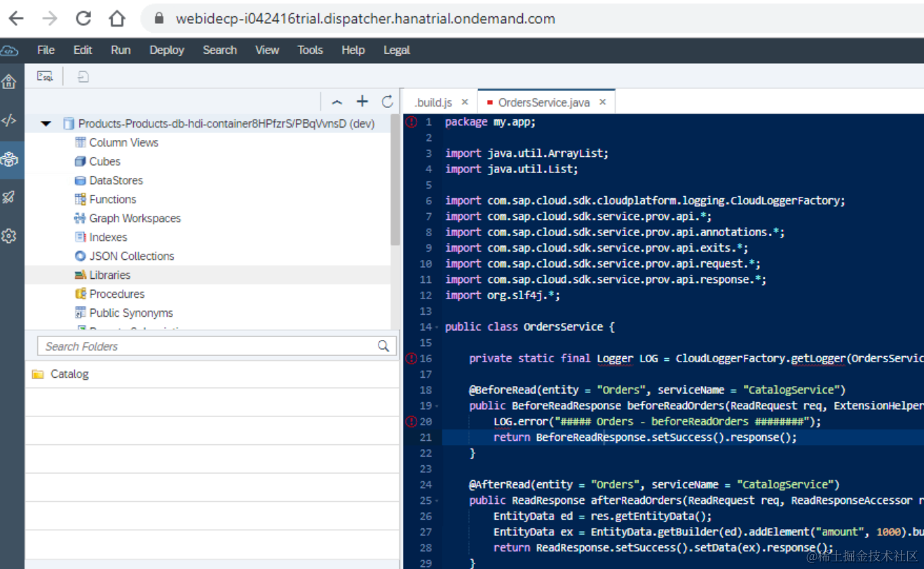
Task: Click the error marker on line 20
Action: 412,421
